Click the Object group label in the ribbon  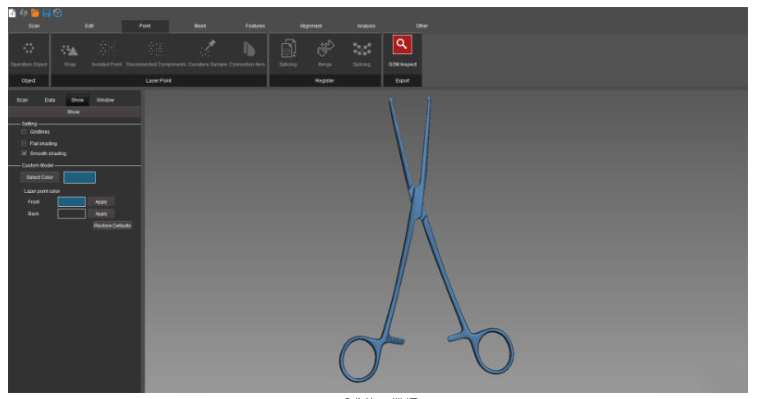(x=29, y=81)
